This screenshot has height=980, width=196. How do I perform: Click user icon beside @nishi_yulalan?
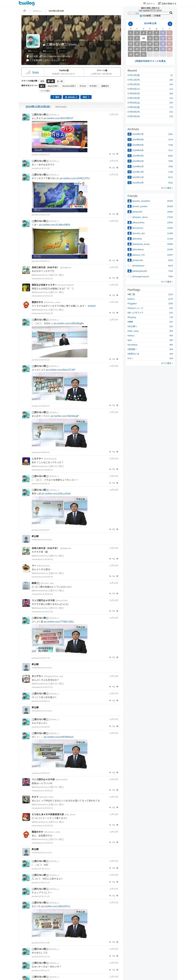tap(129, 206)
